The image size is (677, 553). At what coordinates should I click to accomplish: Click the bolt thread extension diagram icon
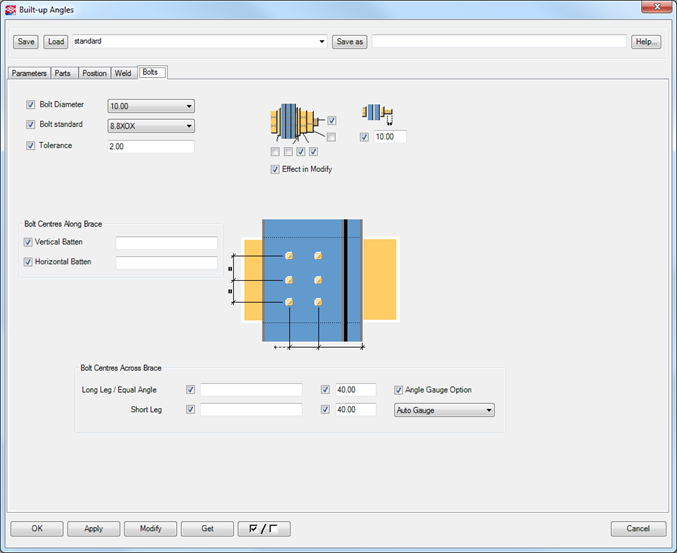[x=376, y=113]
